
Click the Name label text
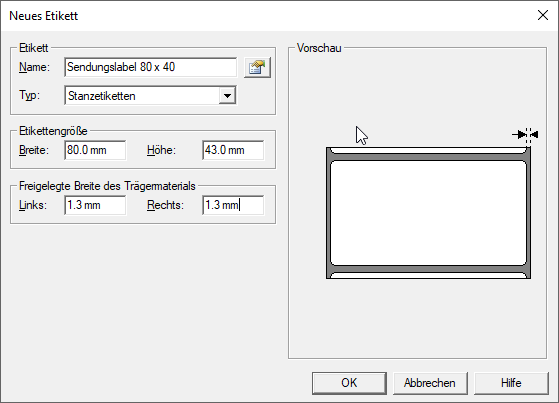(34, 67)
